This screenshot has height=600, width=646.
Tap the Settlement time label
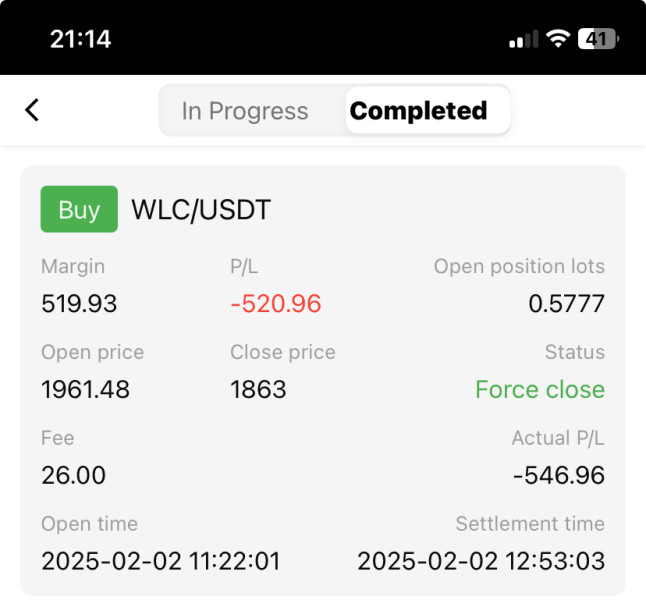pyautogui.click(x=530, y=524)
